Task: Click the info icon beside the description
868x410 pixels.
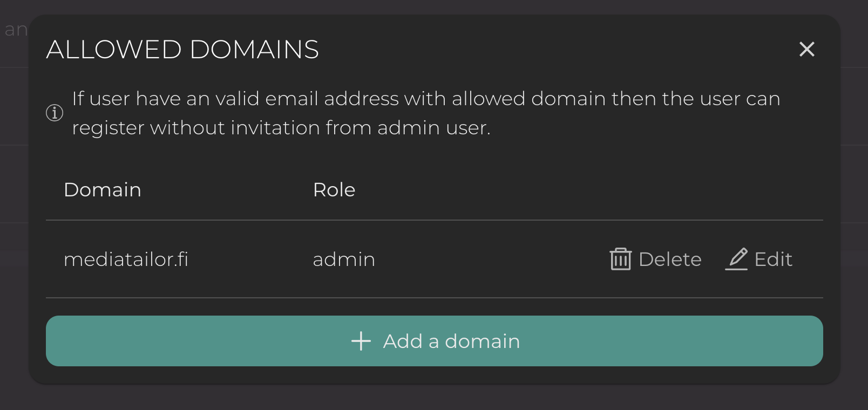Action: click(55, 113)
